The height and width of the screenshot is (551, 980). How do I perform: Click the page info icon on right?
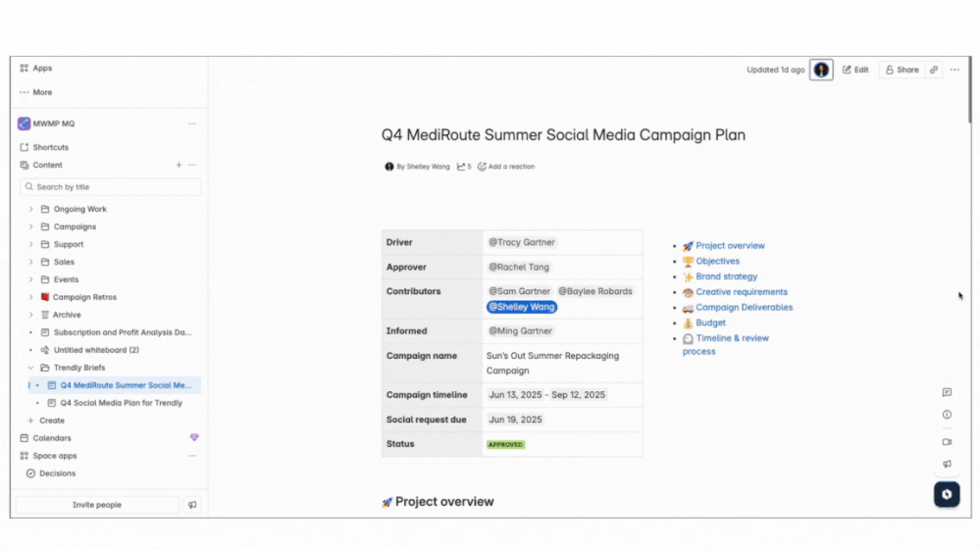pyautogui.click(x=947, y=415)
